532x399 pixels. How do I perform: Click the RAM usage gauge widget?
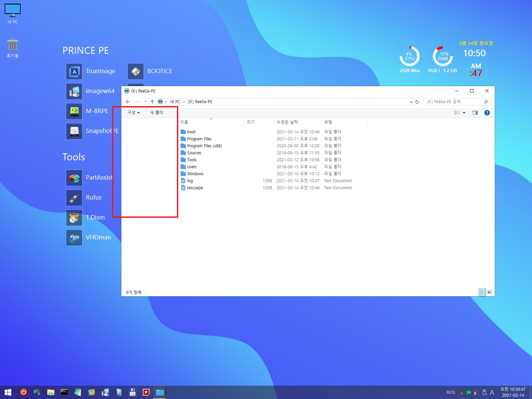click(443, 57)
